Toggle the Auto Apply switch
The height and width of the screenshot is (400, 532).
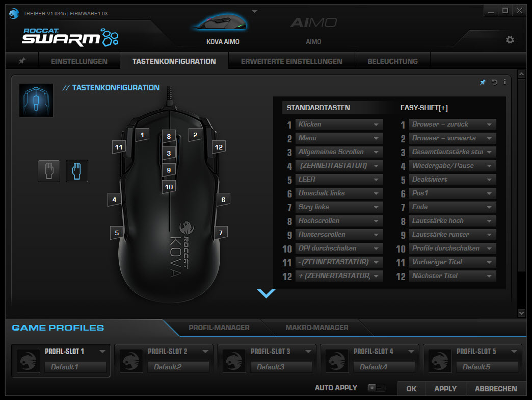tap(376, 387)
